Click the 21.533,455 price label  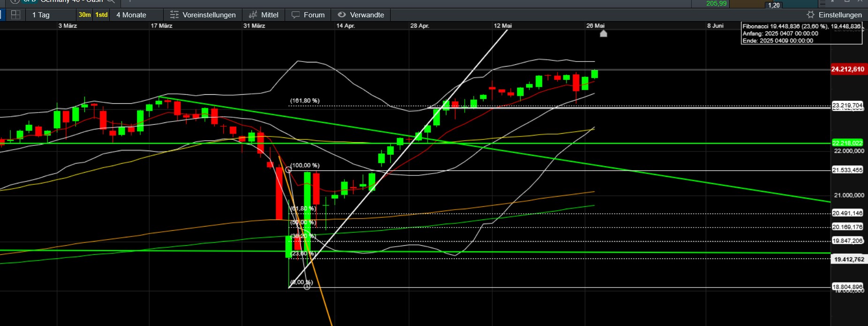847,170
